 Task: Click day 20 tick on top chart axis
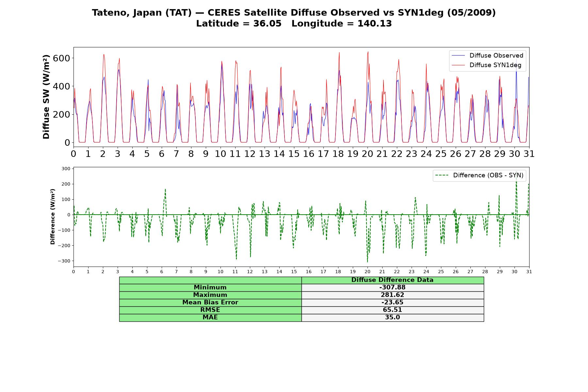point(367,154)
